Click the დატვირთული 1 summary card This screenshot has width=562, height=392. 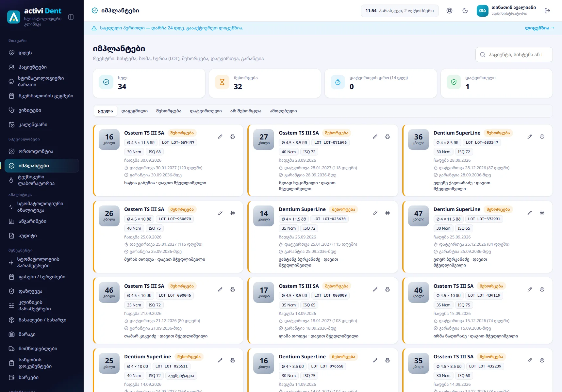[x=496, y=83]
